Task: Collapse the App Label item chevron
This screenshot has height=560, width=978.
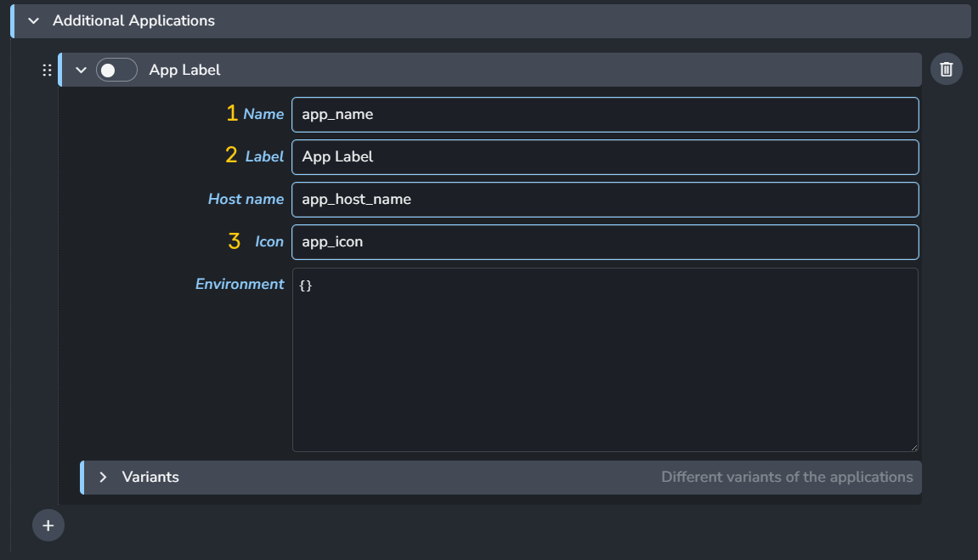Action: [x=82, y=71]
